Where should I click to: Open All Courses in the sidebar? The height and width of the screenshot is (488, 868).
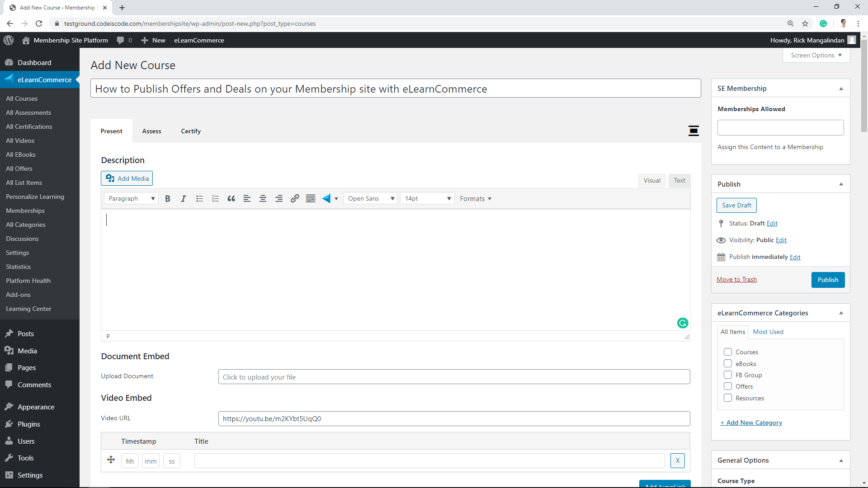coord(22,99)
